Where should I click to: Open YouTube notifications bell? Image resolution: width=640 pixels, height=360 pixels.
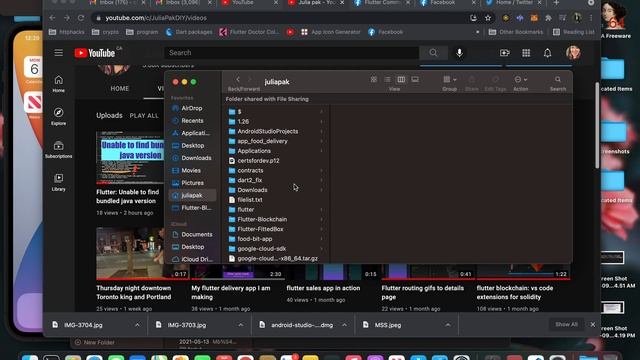(x=547, y=53)
